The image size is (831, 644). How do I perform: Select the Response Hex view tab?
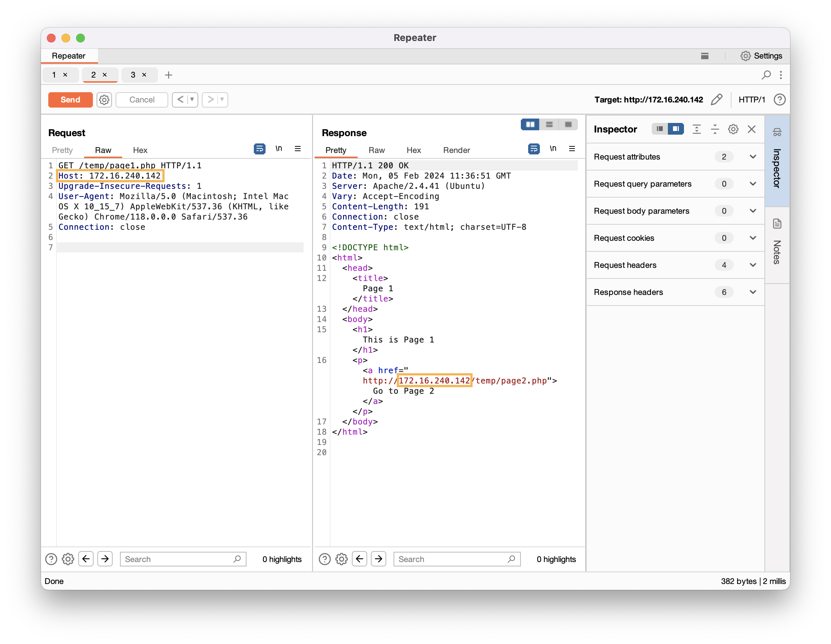pyautogui.click(x=414, y=150)
